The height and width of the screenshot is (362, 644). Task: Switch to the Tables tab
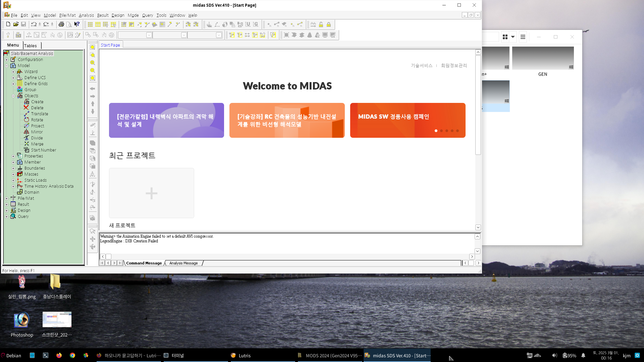tap(31, 46)
